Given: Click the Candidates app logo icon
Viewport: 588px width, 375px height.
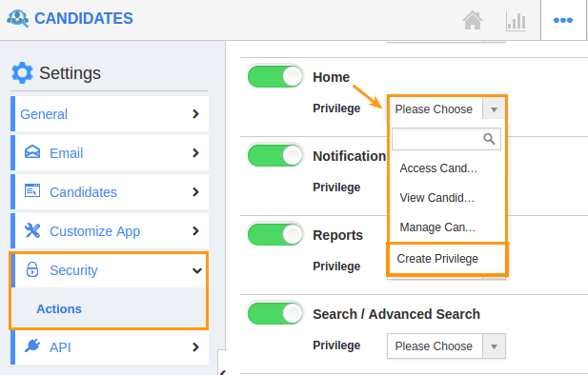Looking at the screenshot, I should pyautogui.click(x=17, y=18).
